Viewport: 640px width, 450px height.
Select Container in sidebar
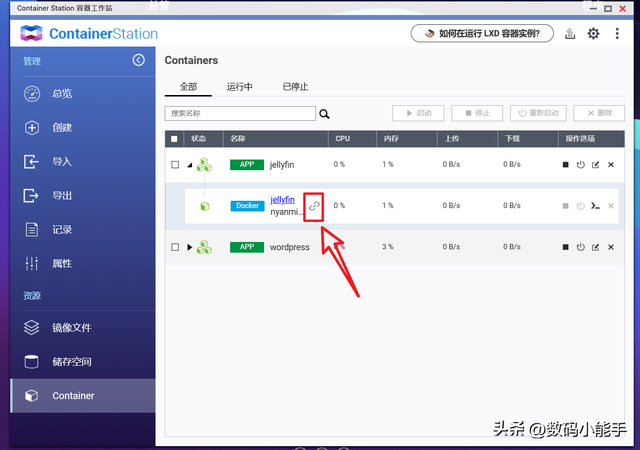83,396
